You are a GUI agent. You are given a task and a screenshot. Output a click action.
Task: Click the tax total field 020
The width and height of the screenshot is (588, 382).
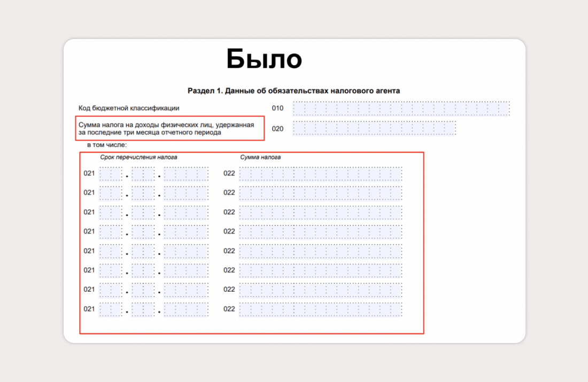(x=374, y=128)
